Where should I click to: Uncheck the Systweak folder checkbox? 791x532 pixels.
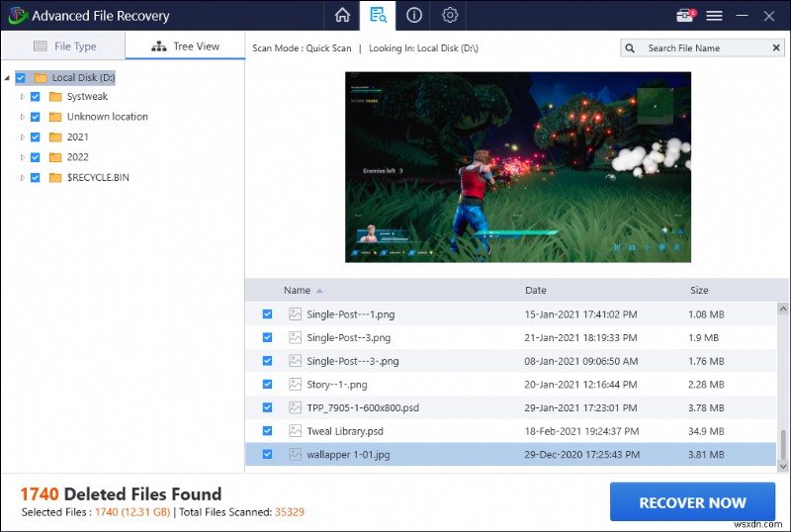36,96
